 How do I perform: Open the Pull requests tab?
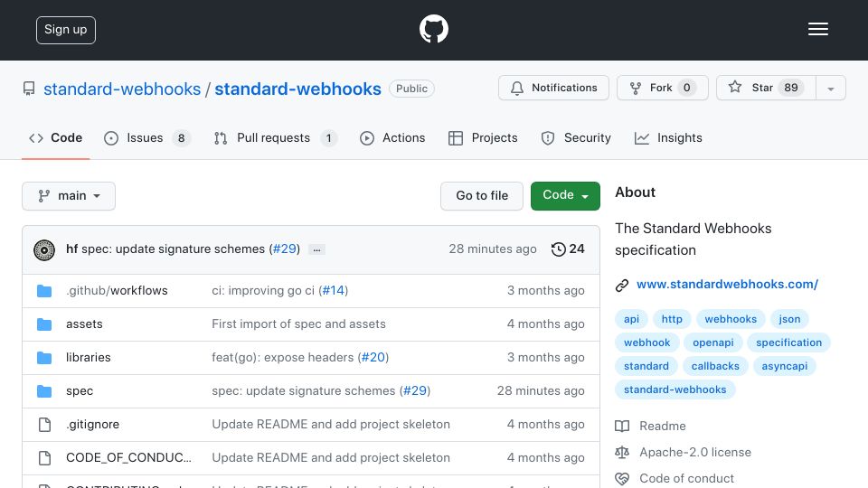275,137
